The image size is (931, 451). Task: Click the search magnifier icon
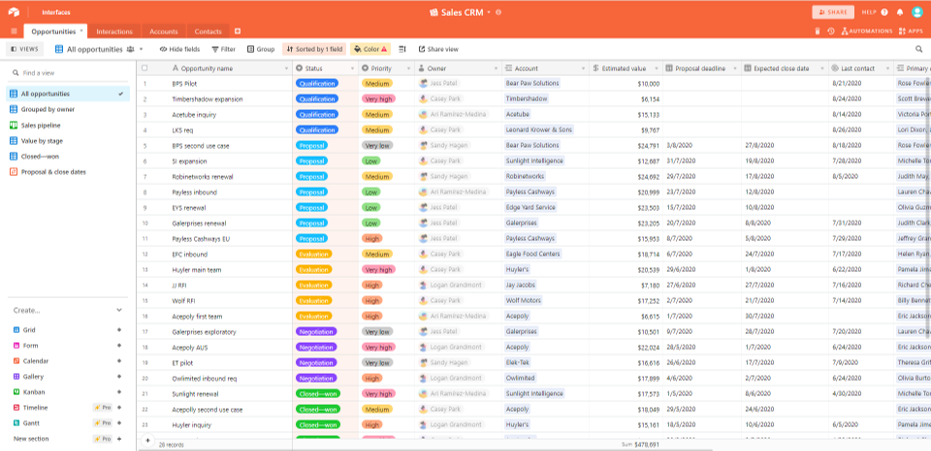(x=919, y=49)
